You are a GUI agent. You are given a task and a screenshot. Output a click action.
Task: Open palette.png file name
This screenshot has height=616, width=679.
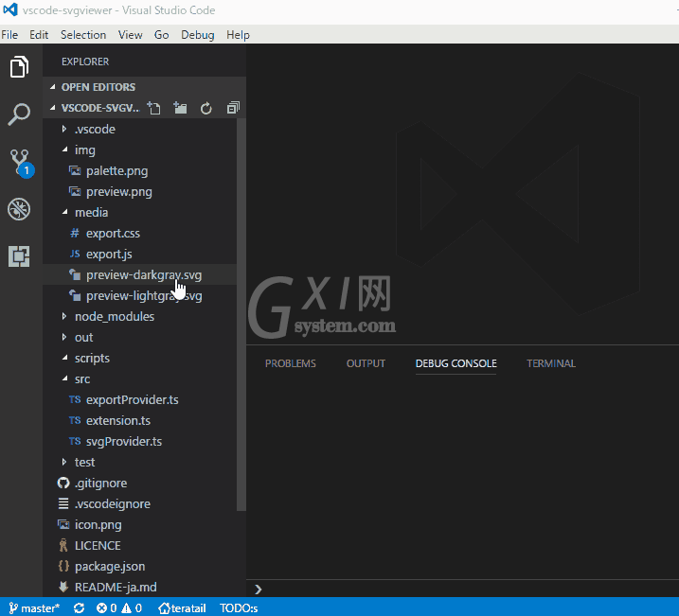(116, 171)
